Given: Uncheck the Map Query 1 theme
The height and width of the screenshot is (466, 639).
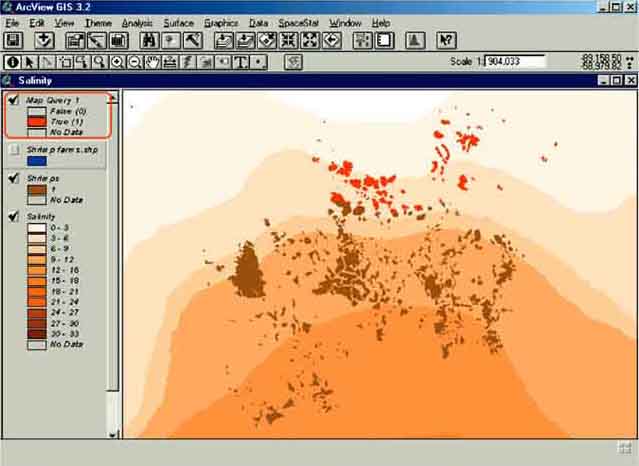Looking at the screenshot, I should 14,100.
